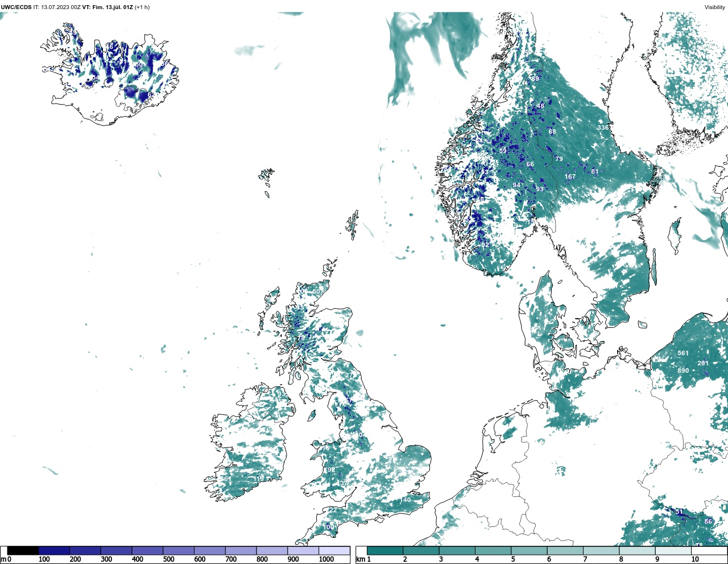Click the "m" unit label in legend
This screenshot has height=564, width=728.
click(x=3, y=559)
